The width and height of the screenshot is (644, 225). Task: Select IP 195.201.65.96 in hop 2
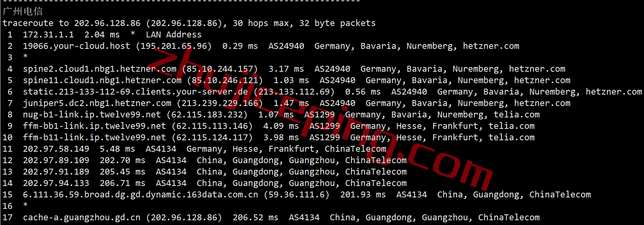[x=174, y=46]
